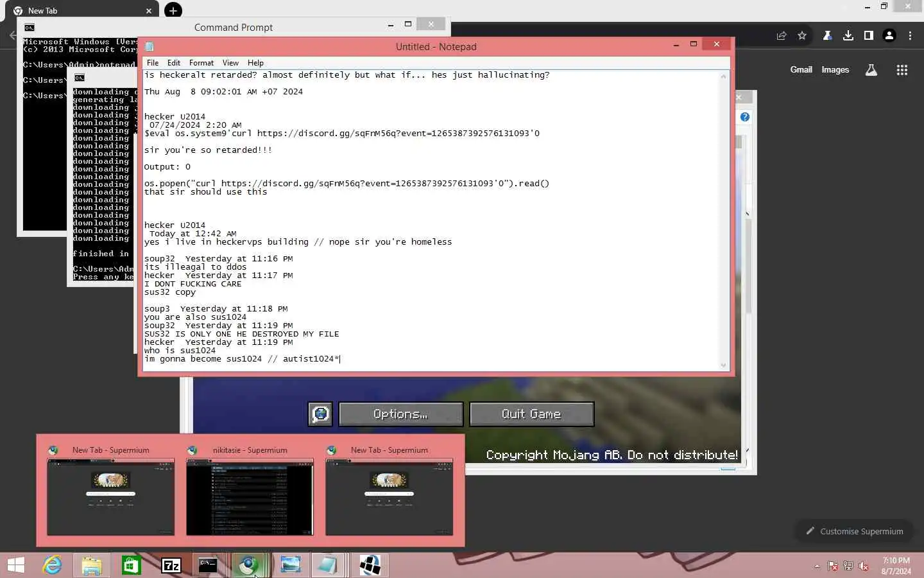Image resolution: width=924 pixels, height=578 pixels.
Task: Click the Options... button in Minecraft
Action: pos(400,414)
